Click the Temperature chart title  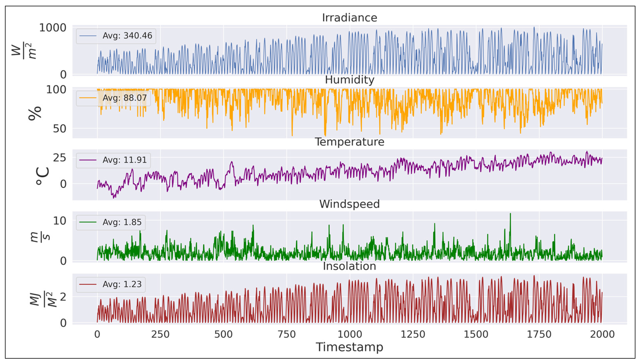349,142
